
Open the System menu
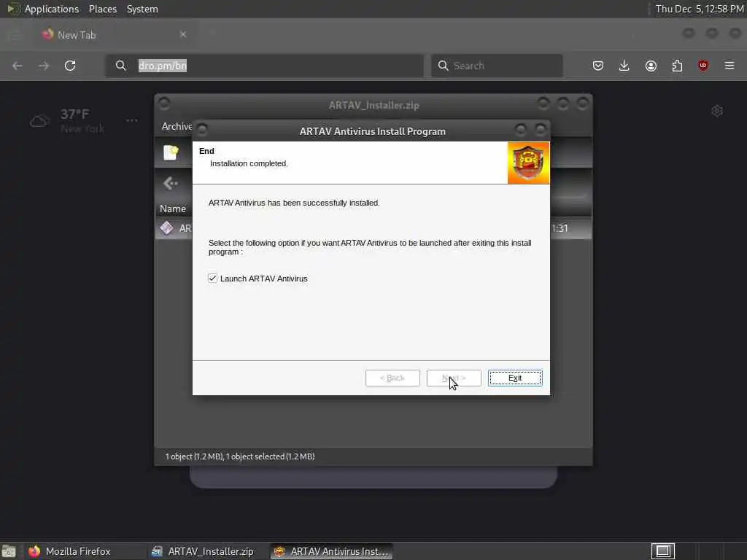click(142, 9)
